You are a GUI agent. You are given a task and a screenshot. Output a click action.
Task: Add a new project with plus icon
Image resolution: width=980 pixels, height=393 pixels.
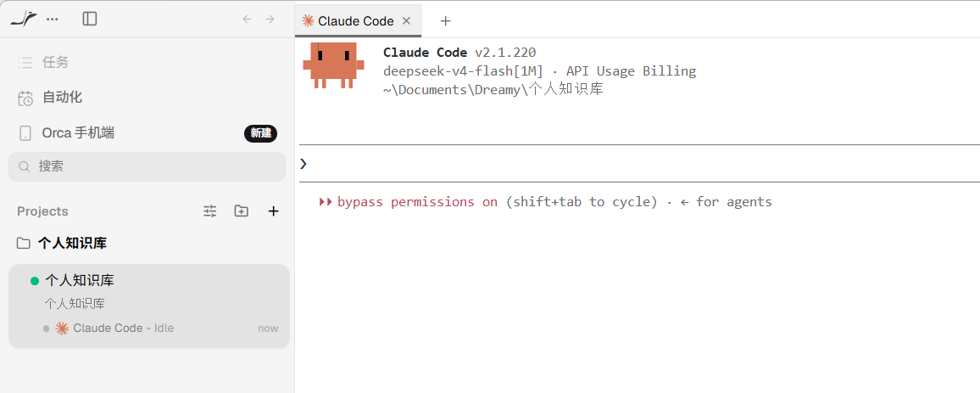click(273, 211)
